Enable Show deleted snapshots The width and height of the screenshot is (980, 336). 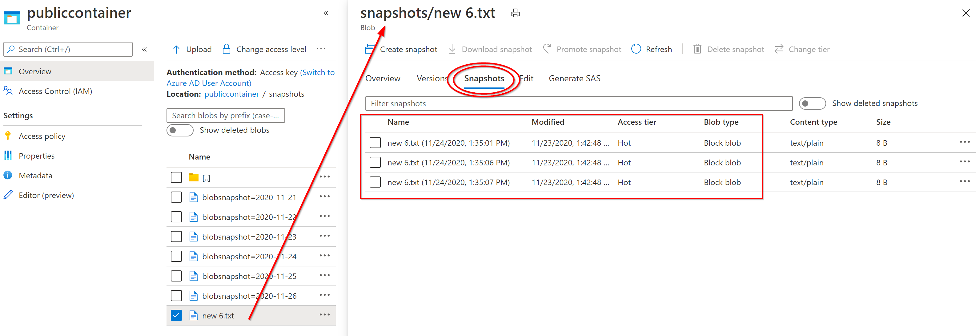coord(812,103)
